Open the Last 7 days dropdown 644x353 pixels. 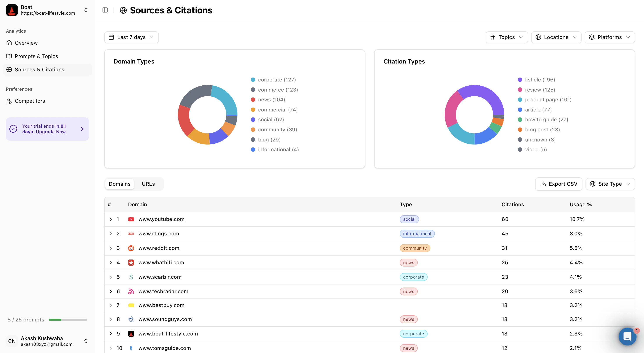click(131, 37)
